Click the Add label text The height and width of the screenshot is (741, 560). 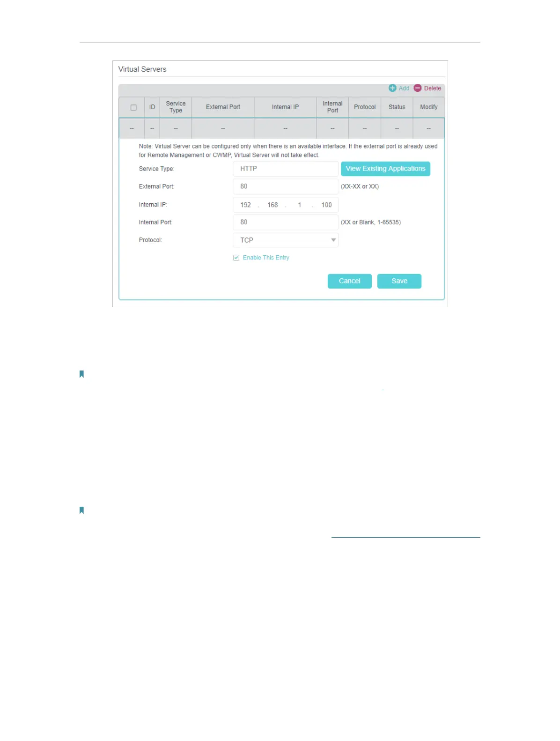pos(404,88)
